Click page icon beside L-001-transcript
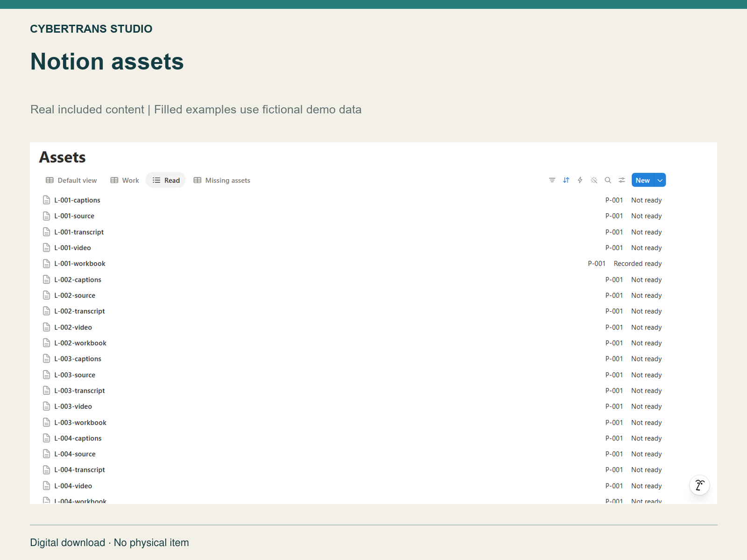This screenshot has width=747, height=560. pyautogui.click(x=47, y=232)
